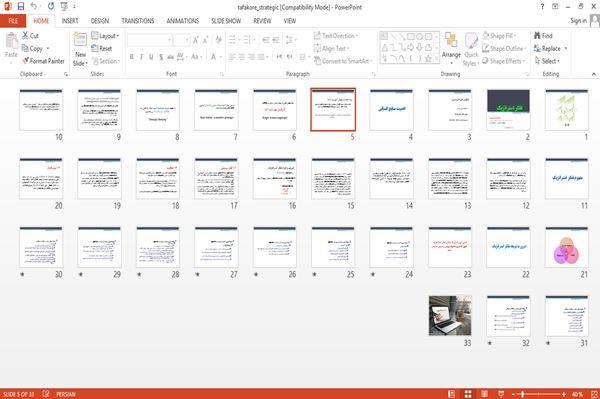600x399 pixels.
Task: Click the Increase Font Size icon
Action: click(196, 40)
